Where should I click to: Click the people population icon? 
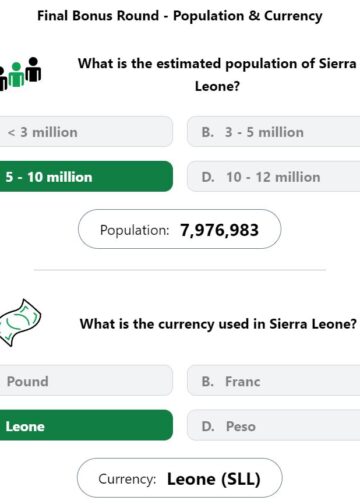point(20,74)
